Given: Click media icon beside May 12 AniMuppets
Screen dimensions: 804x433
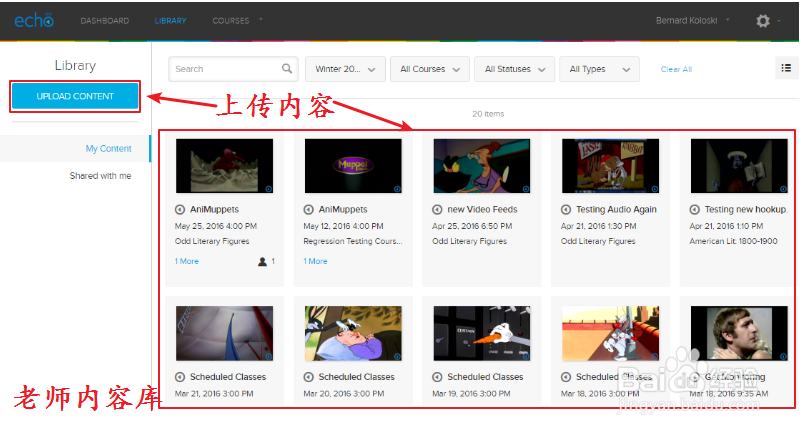Looking at the screenshot, I should [308, 209].
